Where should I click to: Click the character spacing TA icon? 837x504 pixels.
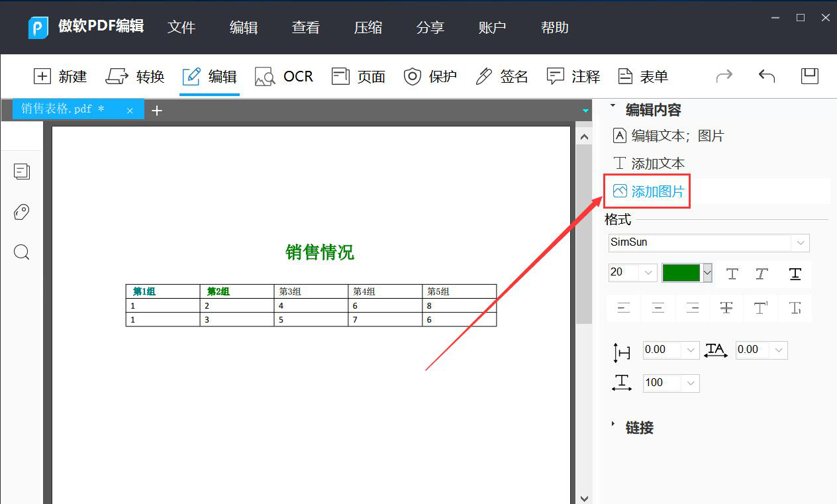(716, 350)
